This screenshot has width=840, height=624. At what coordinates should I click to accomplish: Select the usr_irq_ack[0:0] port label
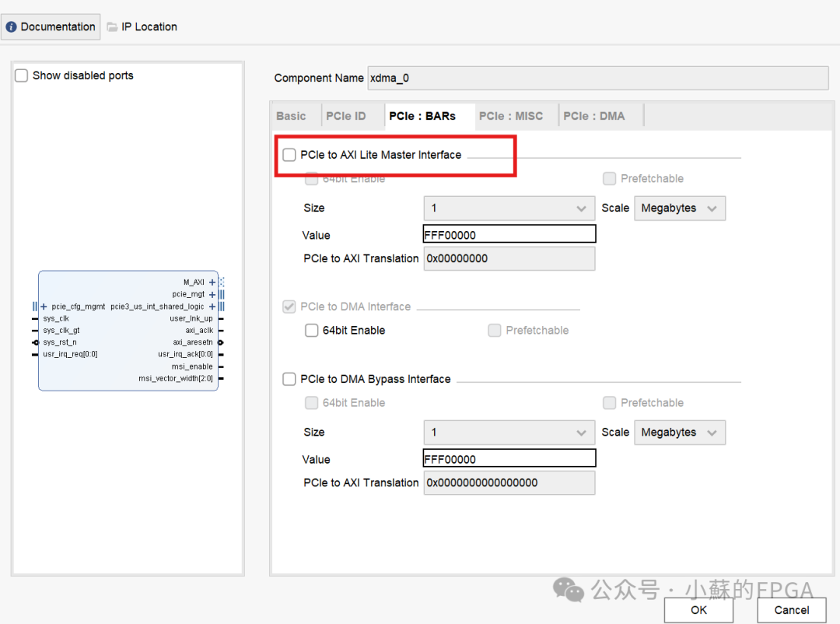185,354
